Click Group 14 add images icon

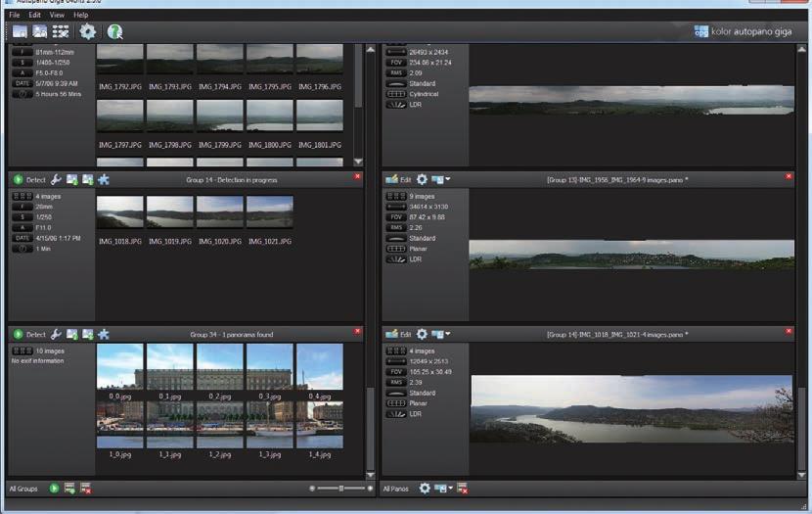point(72,180)
